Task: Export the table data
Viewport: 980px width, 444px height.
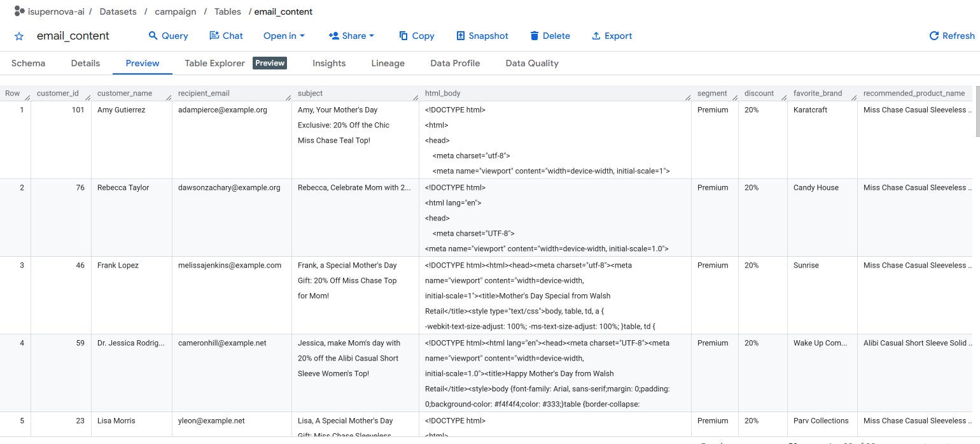Action: click(612, 36)
